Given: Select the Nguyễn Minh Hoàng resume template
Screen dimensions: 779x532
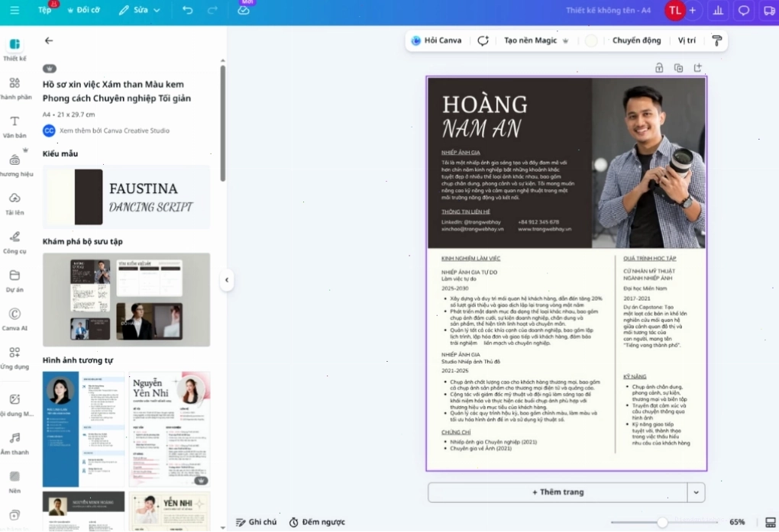Looking at the screenshot, I should (83, 511).
